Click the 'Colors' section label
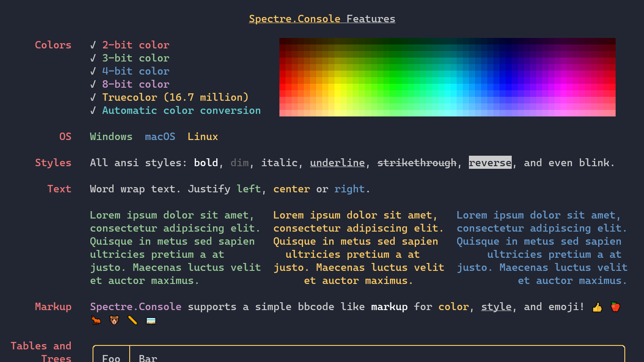The width and height of the screenshot is (644, 362). [53, 45]
